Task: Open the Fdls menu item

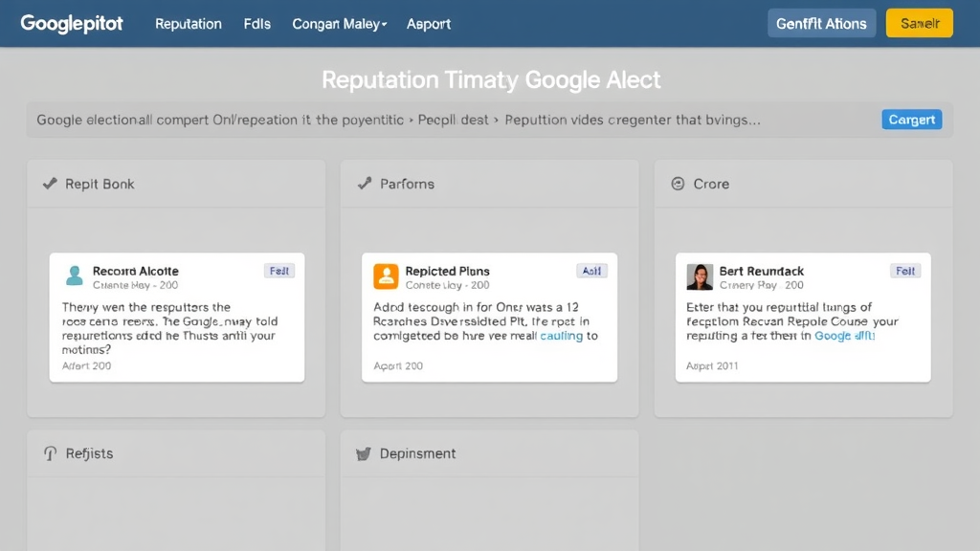Action: [x=256, y=24]
